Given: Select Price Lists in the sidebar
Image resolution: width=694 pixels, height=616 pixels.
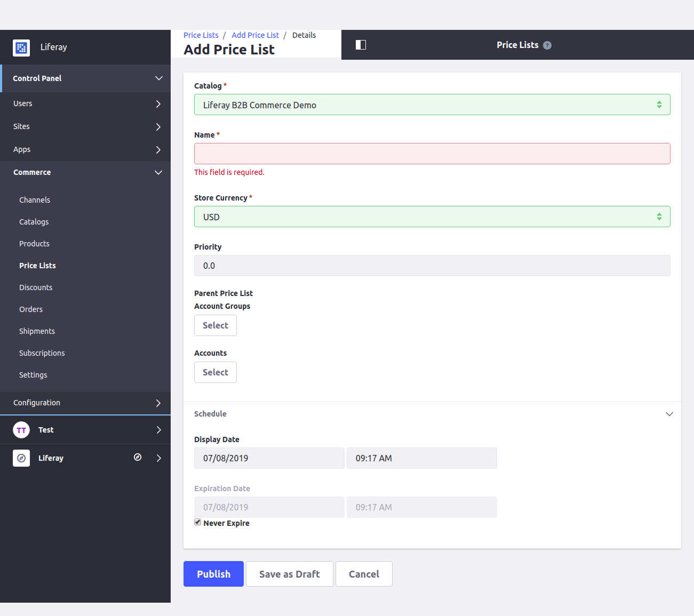Looking at the screenshot, I should (x=37, y=266).
